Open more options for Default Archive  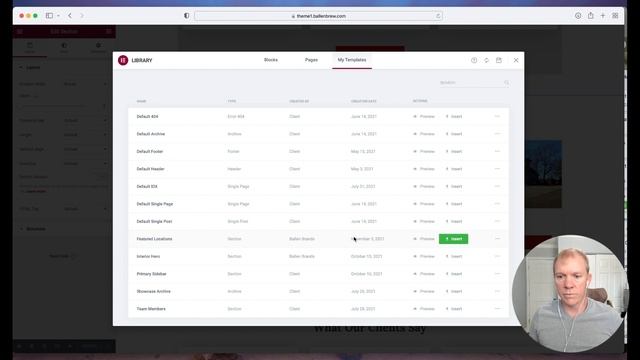pyautogui.click(x=497, y=134)
